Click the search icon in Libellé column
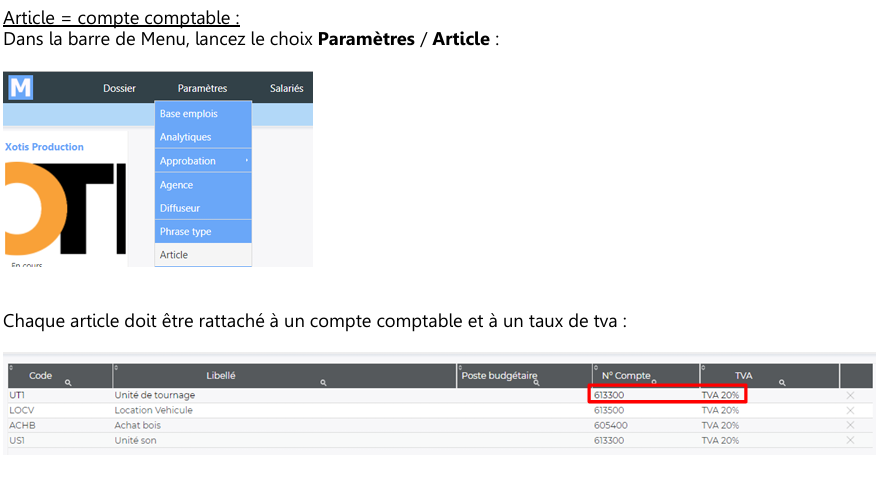 point(324,383)
